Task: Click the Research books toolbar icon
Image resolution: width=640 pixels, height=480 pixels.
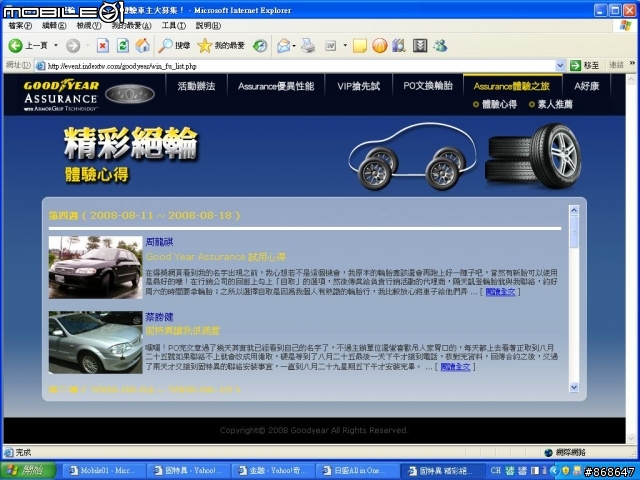Action: tap(399, 45)
